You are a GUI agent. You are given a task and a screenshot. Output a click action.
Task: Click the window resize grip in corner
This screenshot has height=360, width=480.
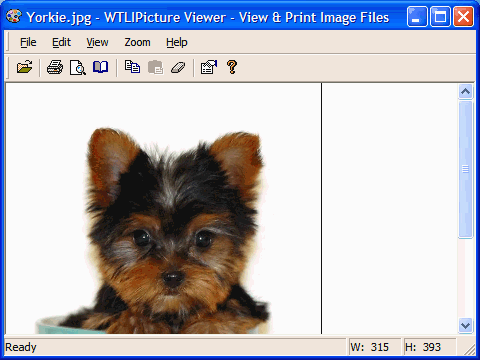tap(469, 349)
